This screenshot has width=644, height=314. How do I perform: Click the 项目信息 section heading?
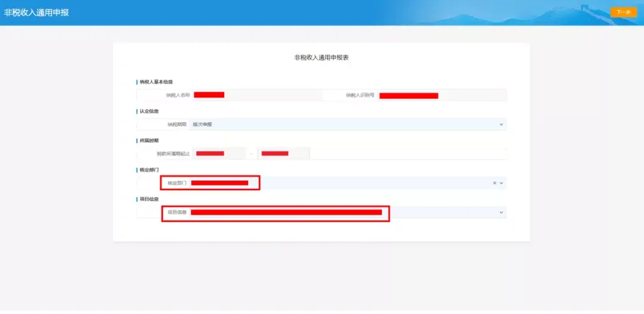149,199
